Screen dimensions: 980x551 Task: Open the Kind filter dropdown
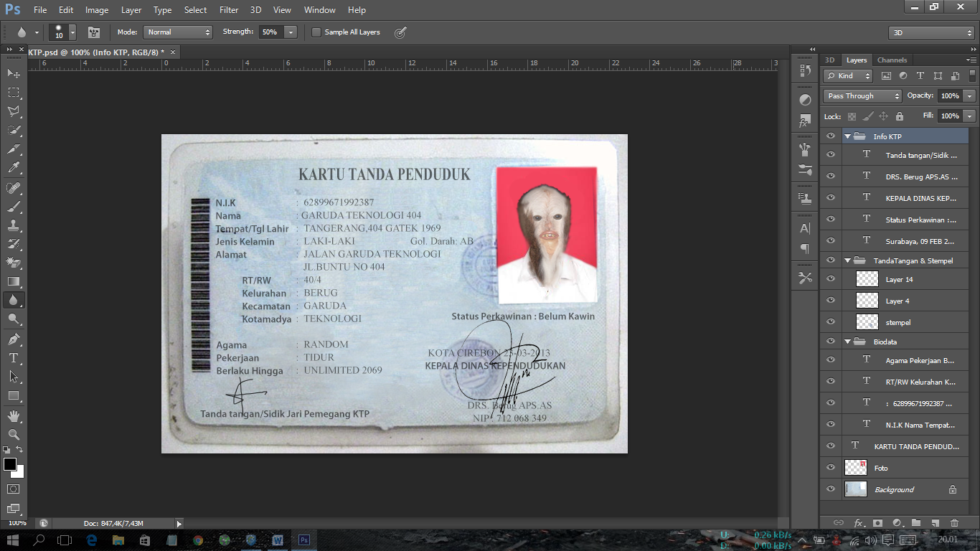848,75
